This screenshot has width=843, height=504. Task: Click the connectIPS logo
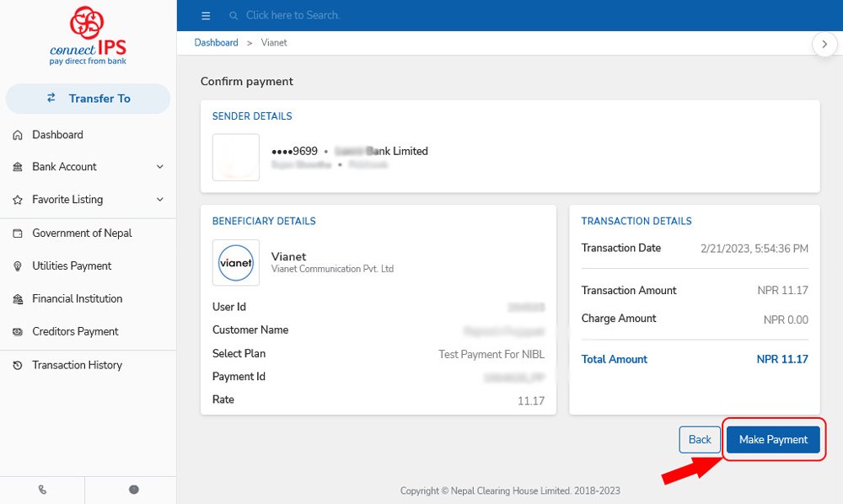pyautogui.click(x=88, y=36)
